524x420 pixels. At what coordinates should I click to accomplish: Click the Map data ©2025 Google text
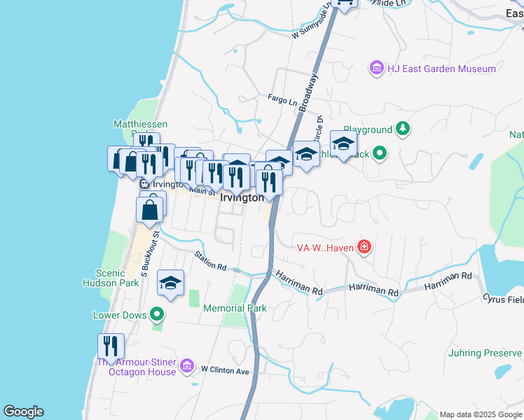[x=480, y=414]
